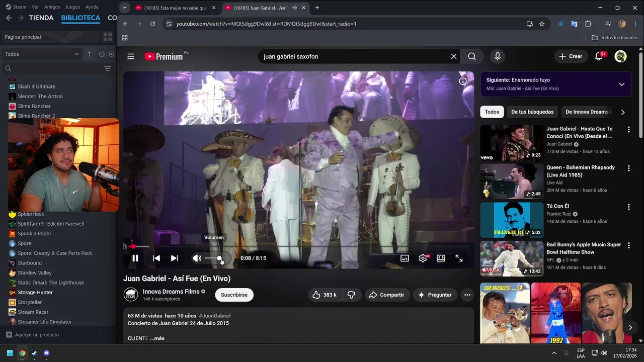Open options for Bad Bunny halftime video
The image size is (644, 362).
(628, 245)
